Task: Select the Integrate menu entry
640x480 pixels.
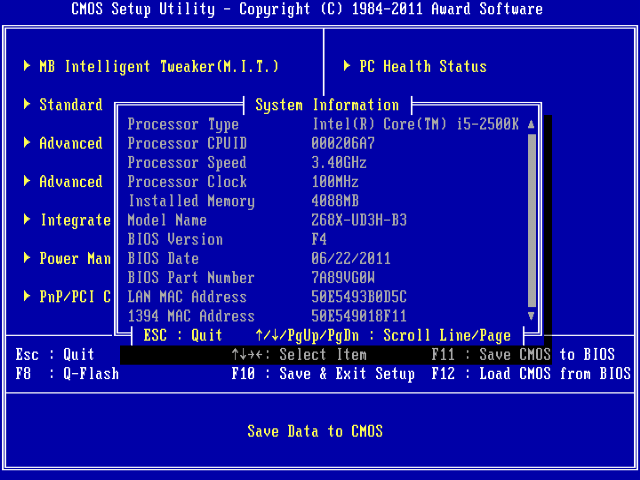Action: [76, 220]
